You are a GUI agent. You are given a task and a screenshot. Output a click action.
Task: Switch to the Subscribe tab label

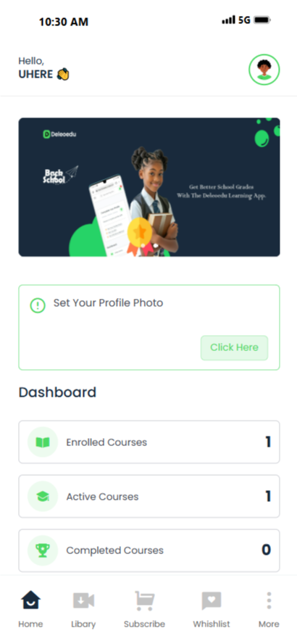click(x=144, y=624)
